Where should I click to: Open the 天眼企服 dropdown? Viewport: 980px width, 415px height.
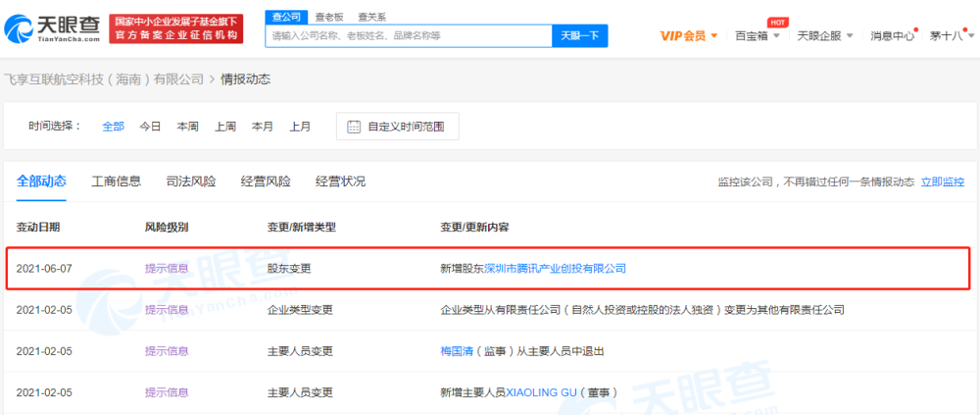pyautogui.click(x=825, y=35)
